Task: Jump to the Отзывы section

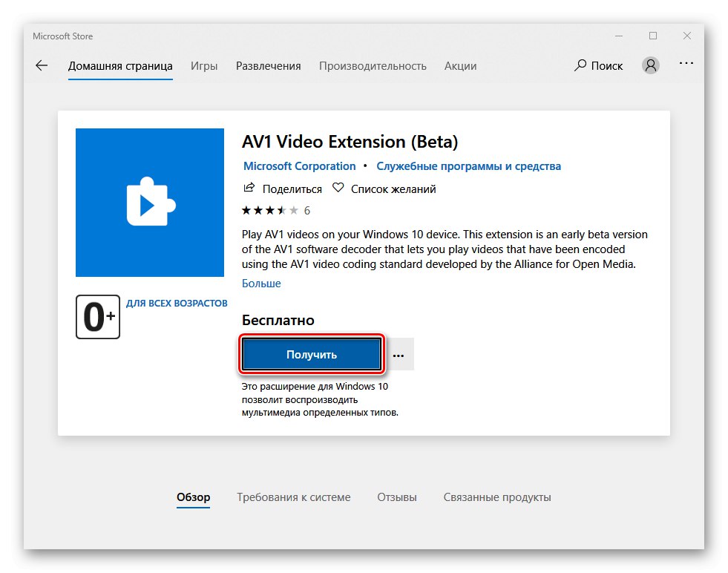Action: 397,497
